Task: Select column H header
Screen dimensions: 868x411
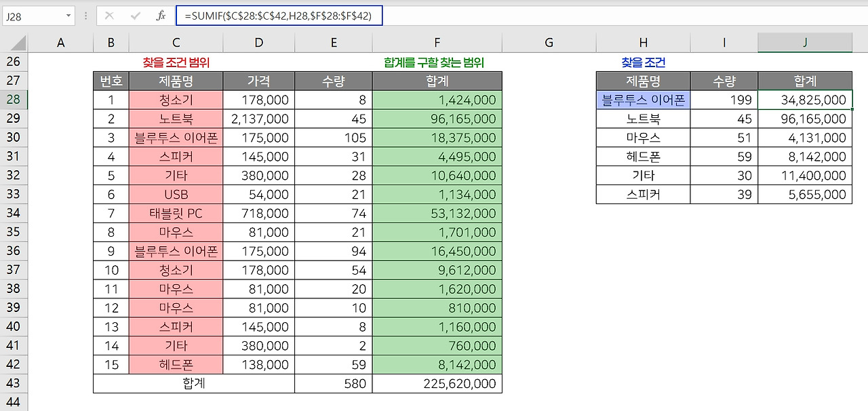Action: (x=644, y=43)
